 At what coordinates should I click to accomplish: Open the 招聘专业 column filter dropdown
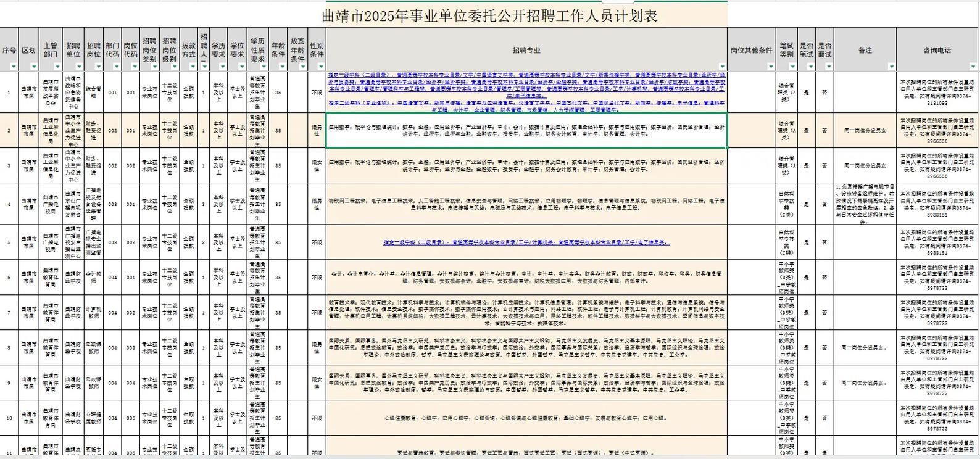(723, 67)
